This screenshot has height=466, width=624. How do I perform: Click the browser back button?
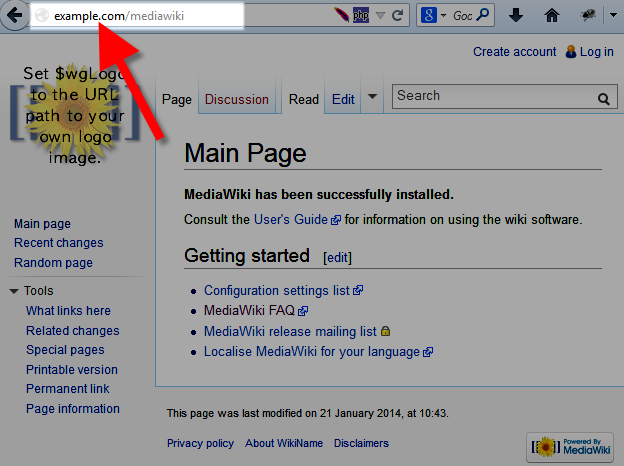point(14,16)
